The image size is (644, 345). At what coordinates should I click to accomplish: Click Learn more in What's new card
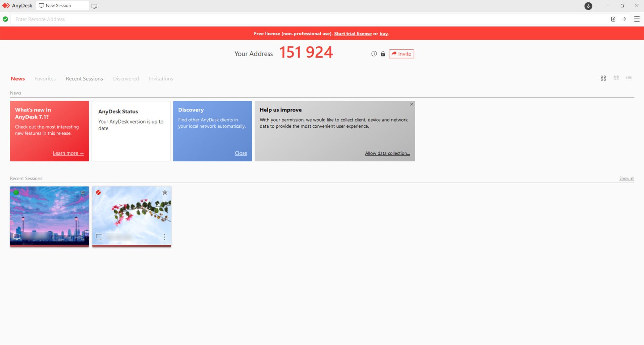(x=68, y=153)
